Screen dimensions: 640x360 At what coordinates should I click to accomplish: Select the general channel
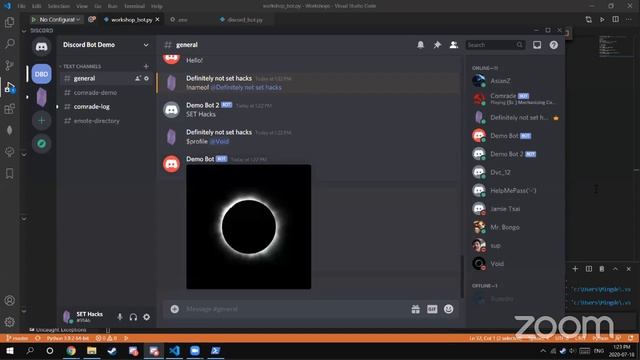[x=107, y=78]
